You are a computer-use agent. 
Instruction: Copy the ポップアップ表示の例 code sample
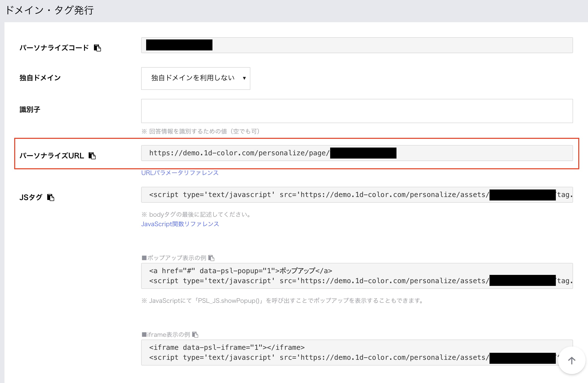pos(211,258)
